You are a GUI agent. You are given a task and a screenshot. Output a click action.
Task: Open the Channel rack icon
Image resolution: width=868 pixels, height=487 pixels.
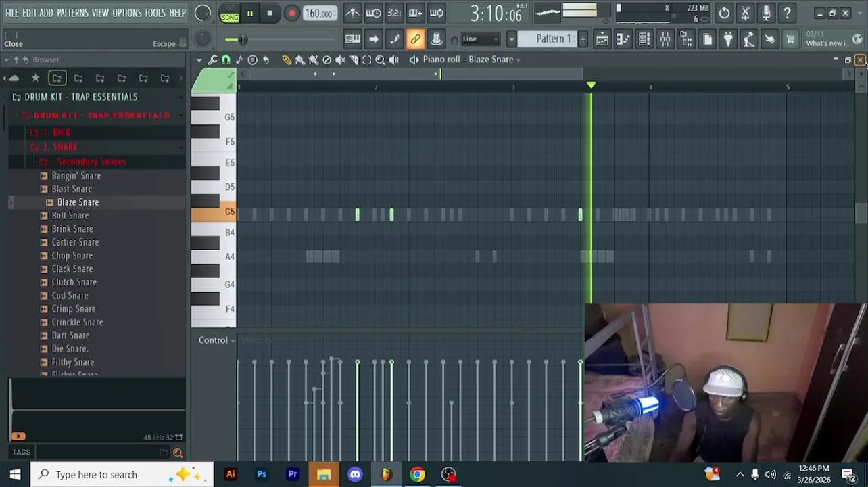point(644,39)
